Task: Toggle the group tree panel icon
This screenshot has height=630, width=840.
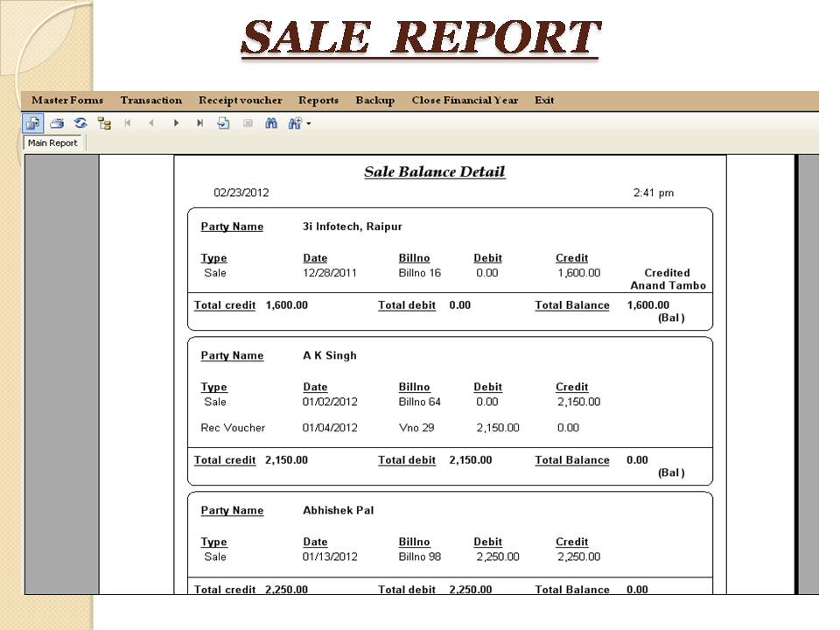Action: click(104, 123)
